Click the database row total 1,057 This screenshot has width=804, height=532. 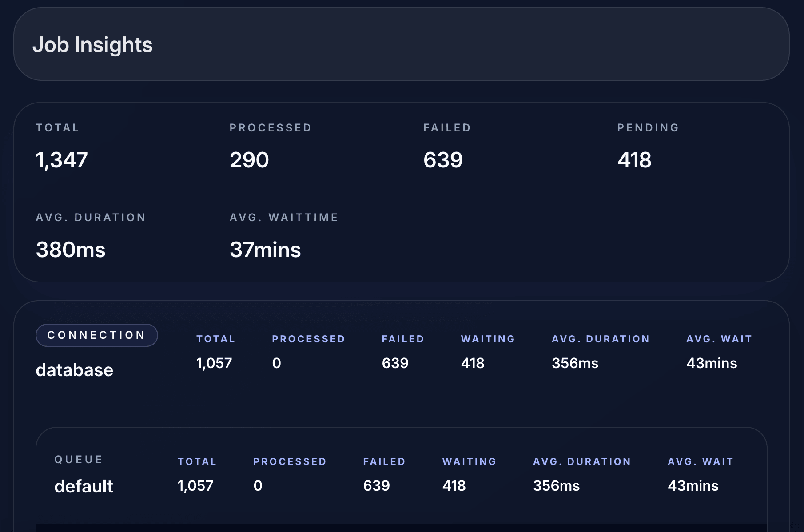[214, 363]
